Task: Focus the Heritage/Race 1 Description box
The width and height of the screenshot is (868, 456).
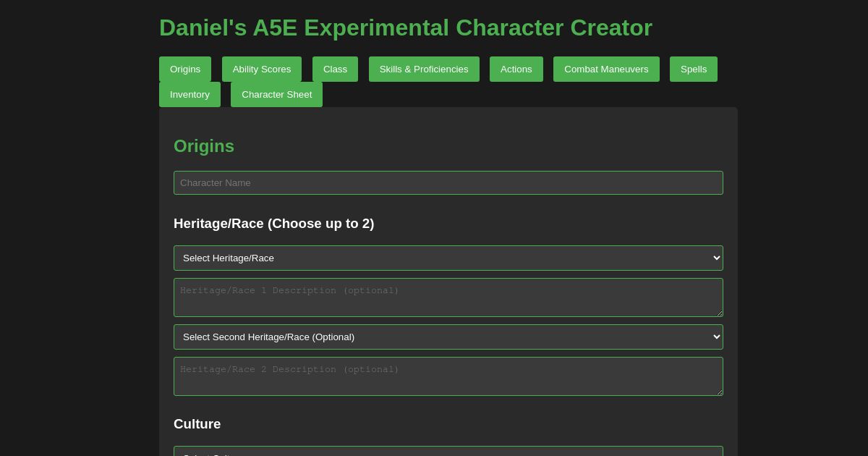Action: pyautogui.click(x=448, y=297)
